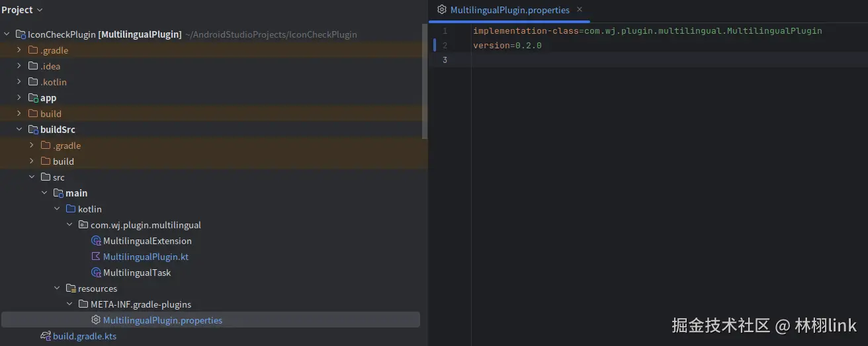Viewport: 868px width, 346px height.
Task: Click the MultilingualTask class icon
Action: coord(96,273)
